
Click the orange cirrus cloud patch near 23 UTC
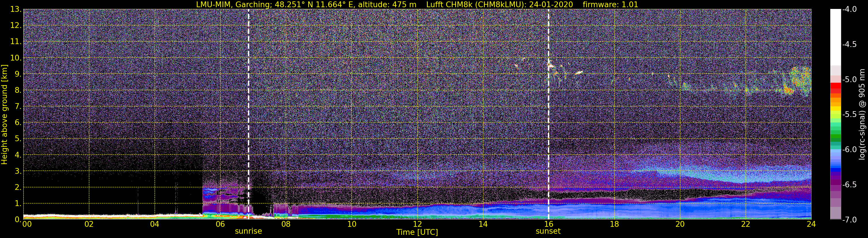789,90
